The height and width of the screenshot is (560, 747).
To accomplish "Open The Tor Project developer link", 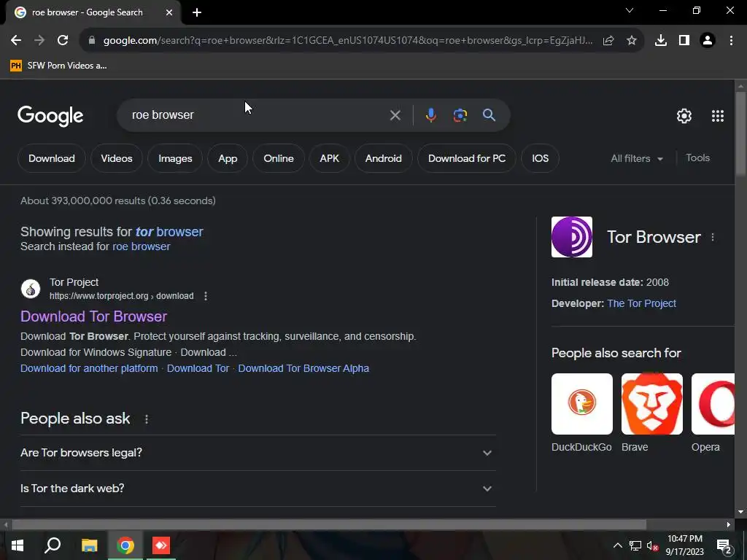I will click(x=642, y=304).
